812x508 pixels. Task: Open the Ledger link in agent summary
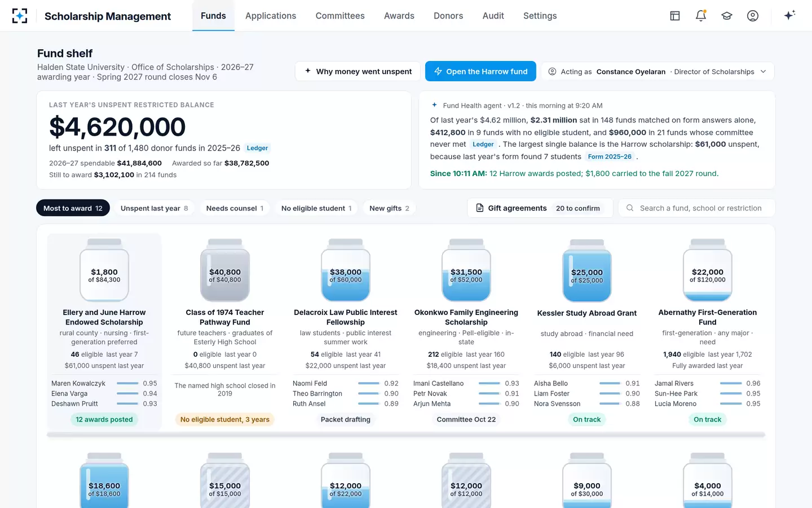[x=483, y=144]
